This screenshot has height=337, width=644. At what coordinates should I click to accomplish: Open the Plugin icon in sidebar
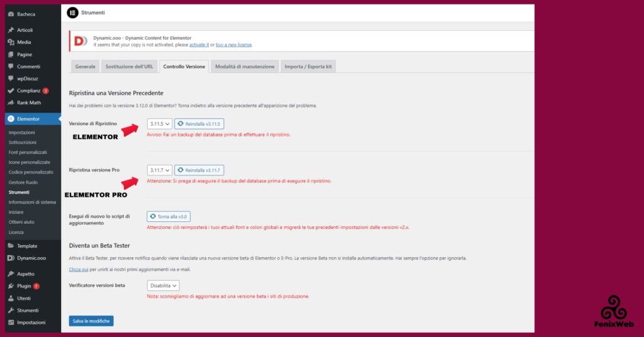point(11,286)
